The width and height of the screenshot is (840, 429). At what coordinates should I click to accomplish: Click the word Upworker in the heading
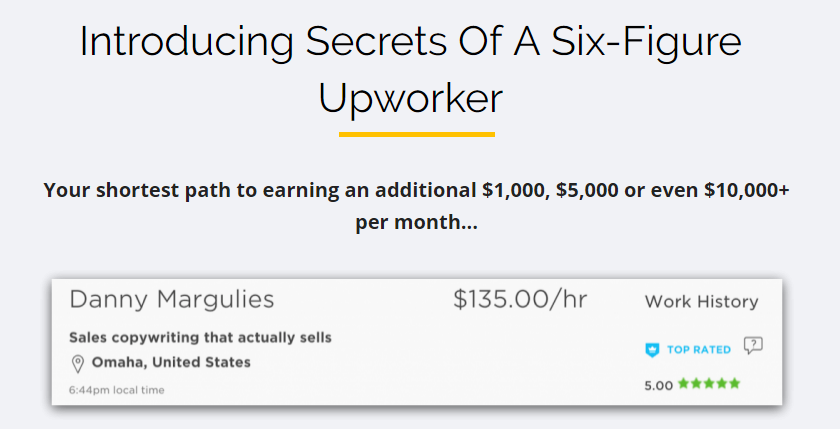pos(410,97)
